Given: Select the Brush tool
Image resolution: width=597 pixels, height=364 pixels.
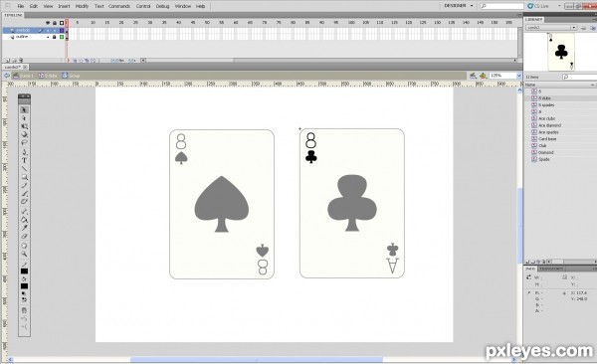Looking at the screenshot, I should tap(24, 193).
